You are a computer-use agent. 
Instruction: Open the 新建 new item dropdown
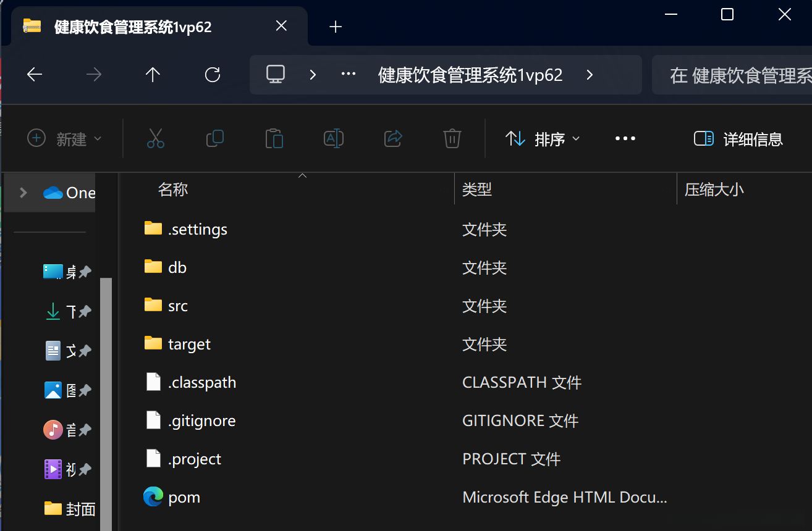click(64, 139)
